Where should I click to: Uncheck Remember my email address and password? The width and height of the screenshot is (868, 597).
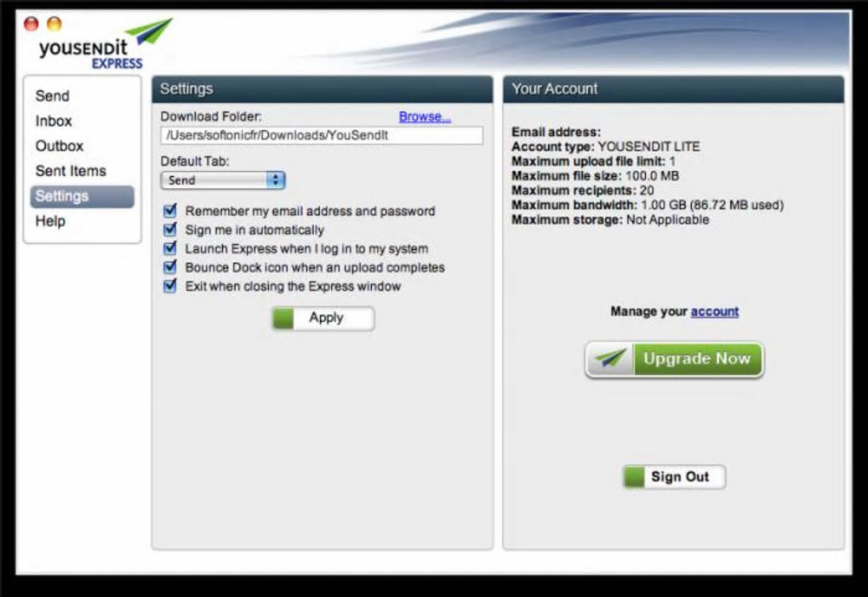click(170, 211)
